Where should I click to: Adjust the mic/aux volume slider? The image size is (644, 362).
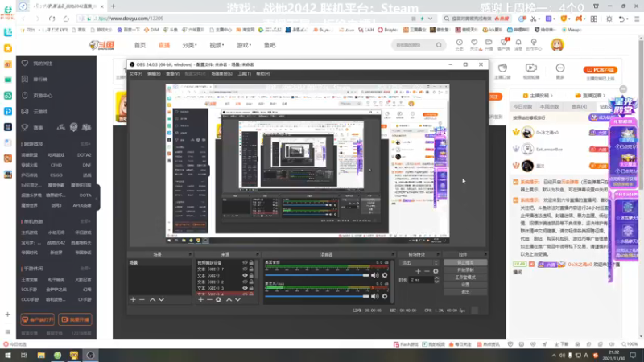click(x=317, y=296)
